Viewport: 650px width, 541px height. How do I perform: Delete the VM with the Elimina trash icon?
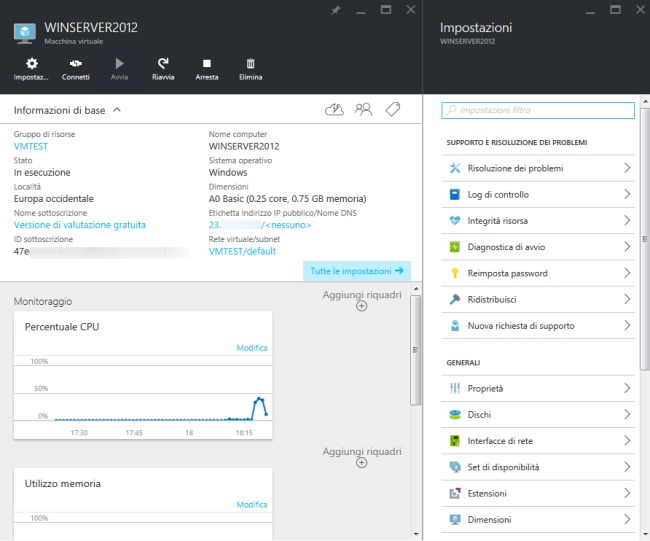coord(250,63)
